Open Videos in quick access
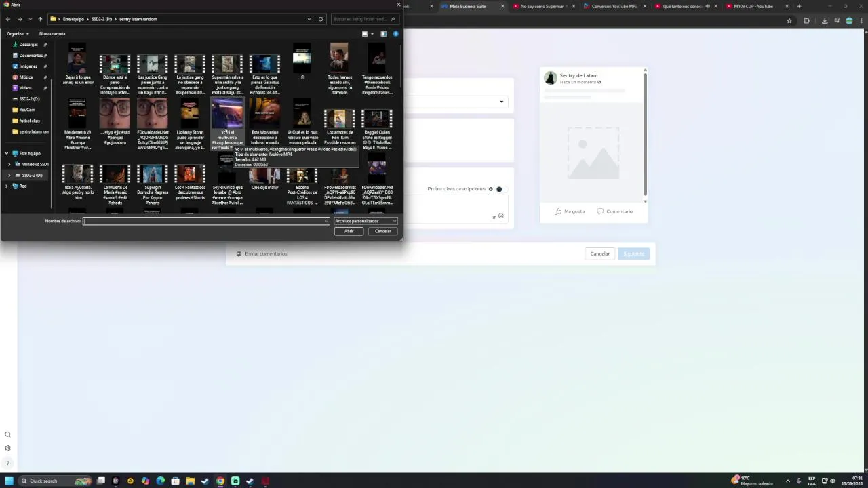 pyautogui.click(x=25, y=88)
